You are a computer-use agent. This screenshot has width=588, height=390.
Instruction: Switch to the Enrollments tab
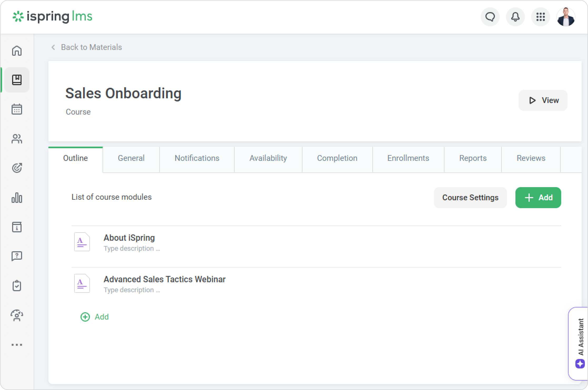408,158
